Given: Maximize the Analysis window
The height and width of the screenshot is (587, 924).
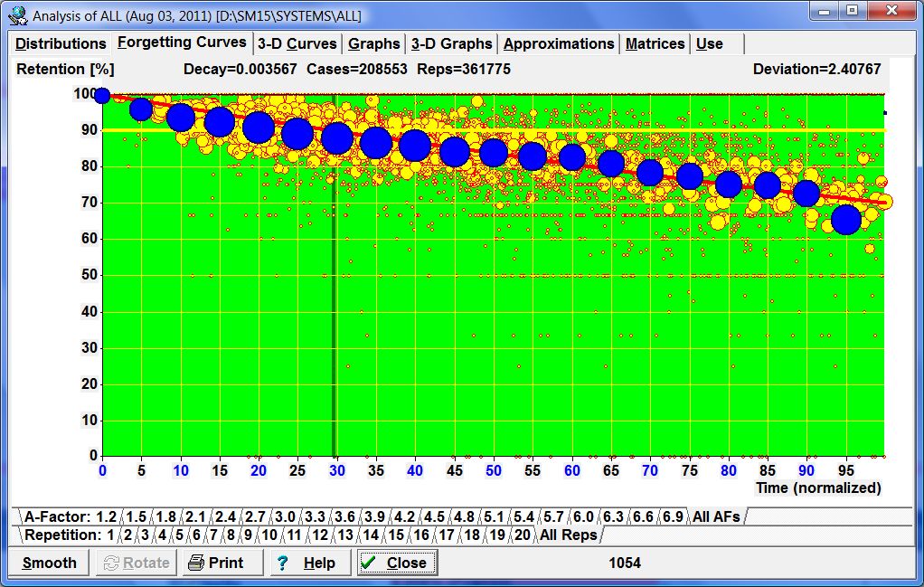Looking at the screenshot, I should (x=851, y=11).
